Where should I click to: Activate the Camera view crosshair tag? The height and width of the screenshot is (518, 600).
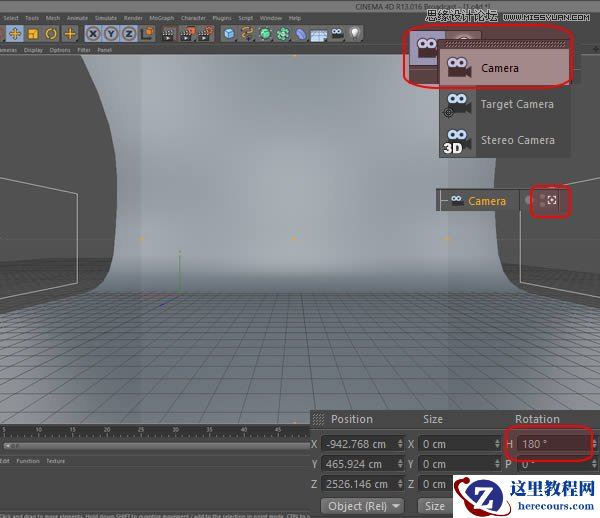pyautogui.click(x=552, y=200)
